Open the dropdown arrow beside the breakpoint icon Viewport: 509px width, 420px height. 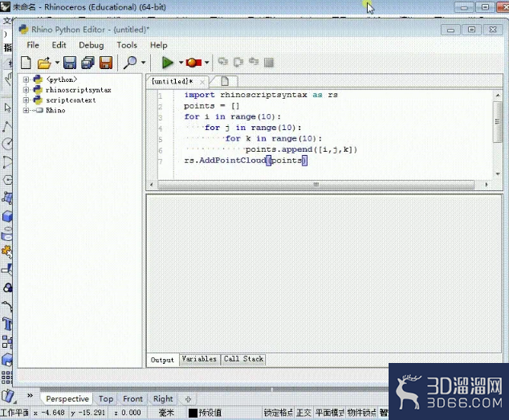206,63
